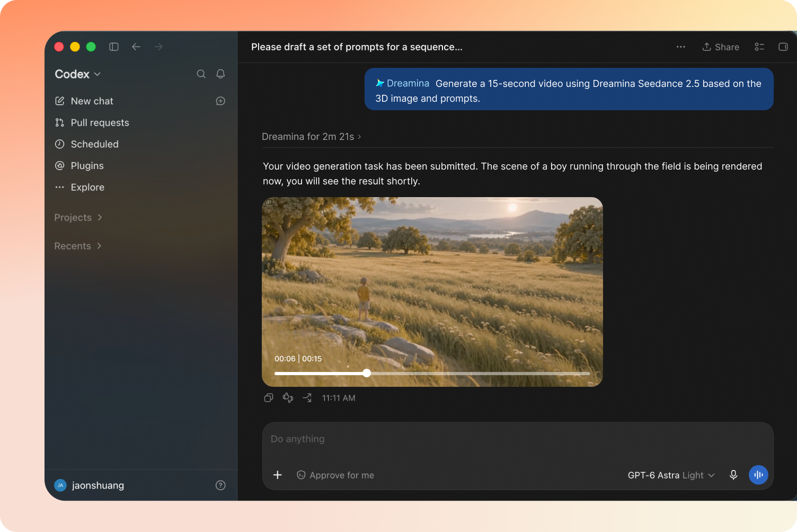Open the Codex dropdown menu
797x532 pixels.
pos(78,74)
